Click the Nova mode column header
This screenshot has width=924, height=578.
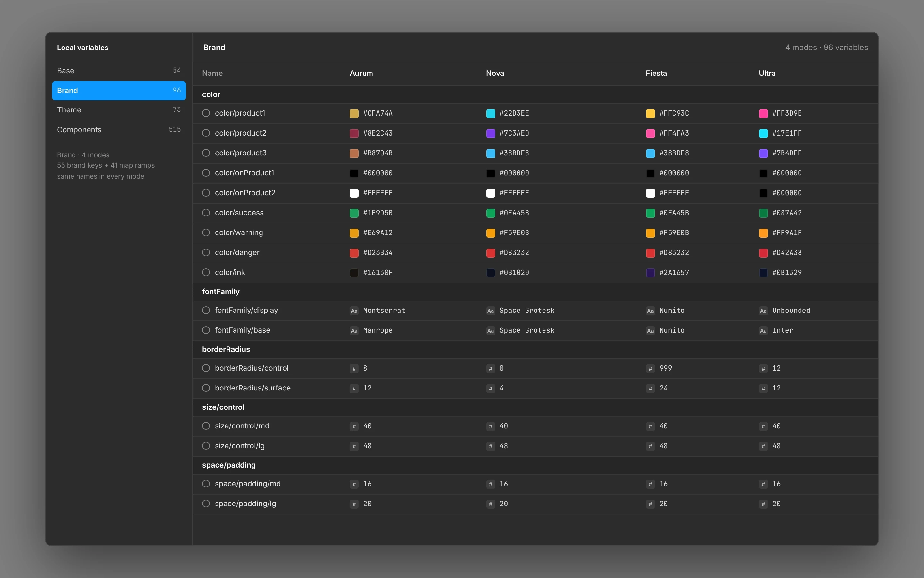click(x=495, y=74)
